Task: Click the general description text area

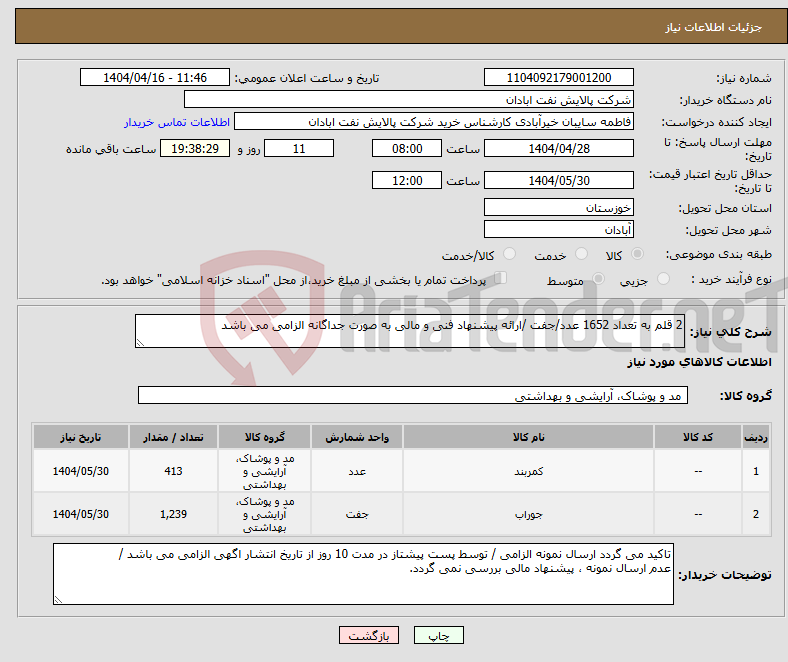Action: click(410, 331)
